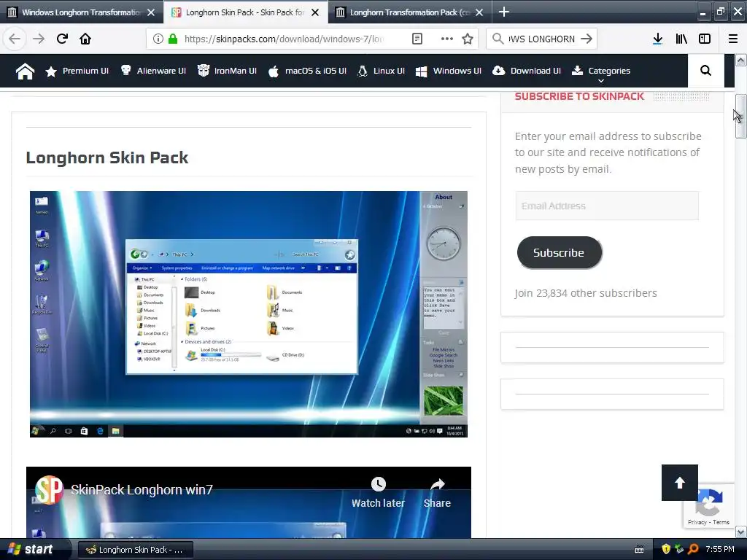Viewport: 747px width, 560px height.
Task: Click the scroll-to-top arrow button
Action: (x=680, y=483)
